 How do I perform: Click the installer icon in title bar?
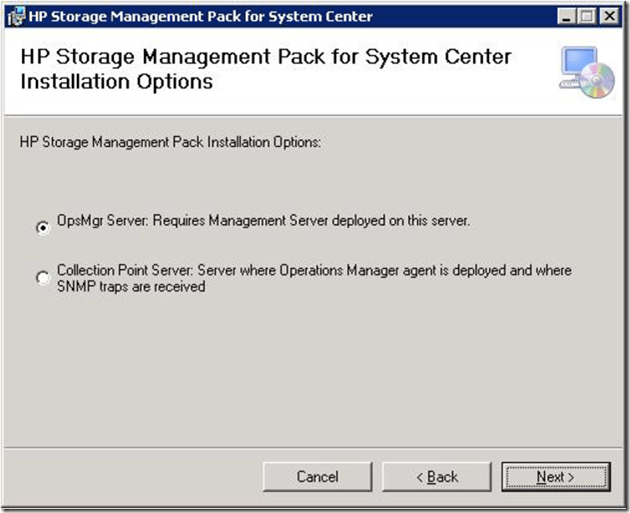click(17, 16)
